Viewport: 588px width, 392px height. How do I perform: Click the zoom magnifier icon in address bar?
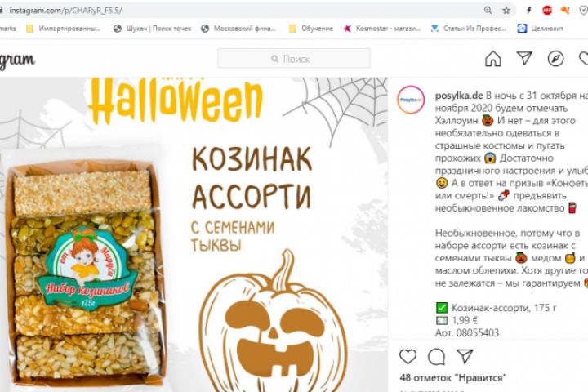click(x=488, y=11)
